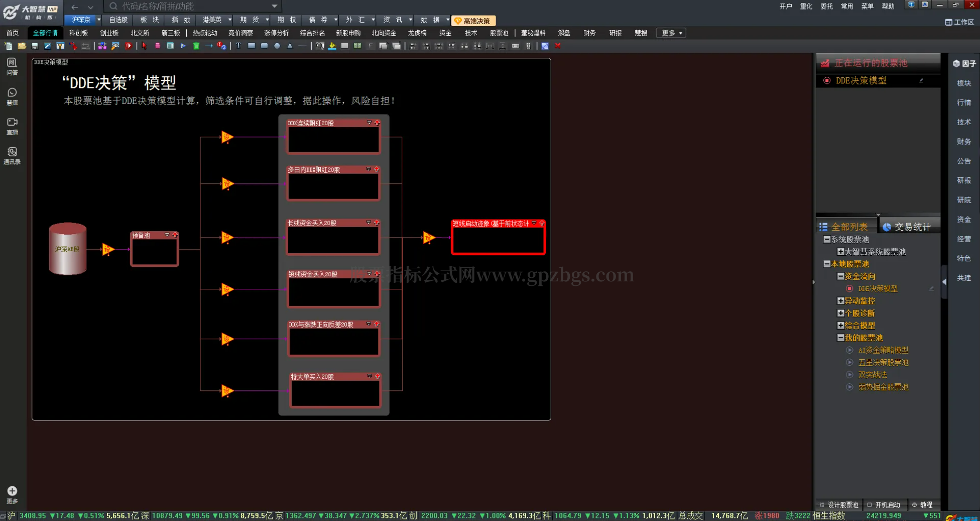The image size is (980, 521).
Task: Click the blue fullscreen expand toolbar icon
Action: pos(545,46)
